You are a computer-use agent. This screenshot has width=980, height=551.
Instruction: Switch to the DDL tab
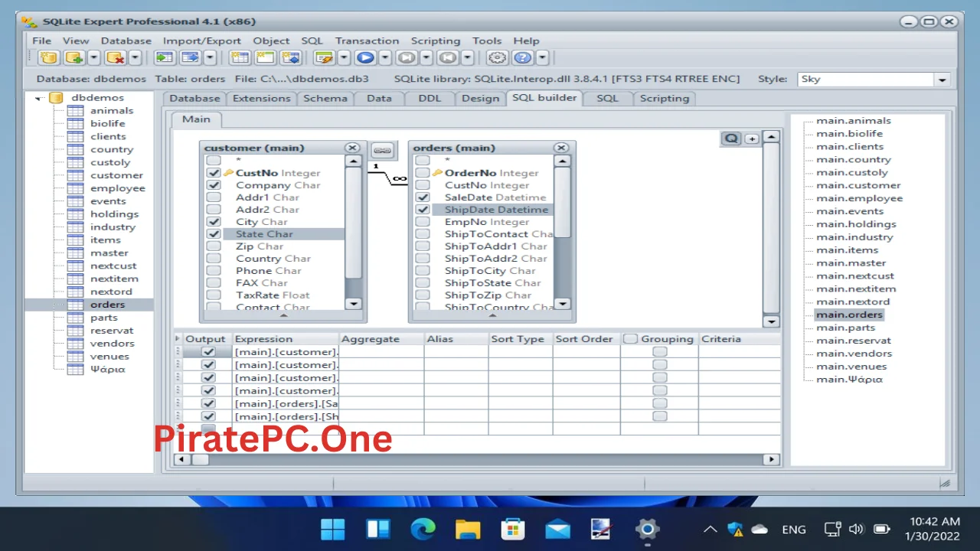[x=430, y=98]
